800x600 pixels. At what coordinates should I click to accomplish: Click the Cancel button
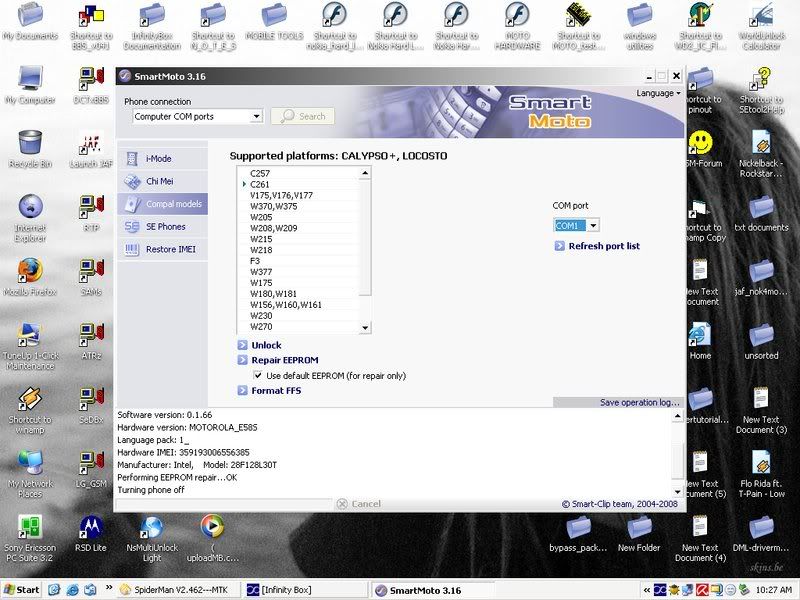click(x=359, y=504)
